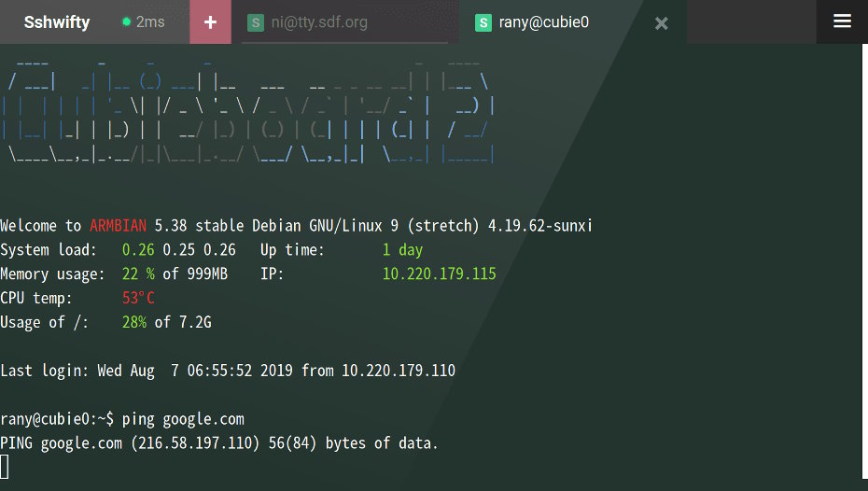Click the red 53°C CPU temperature

click(138, 299)
